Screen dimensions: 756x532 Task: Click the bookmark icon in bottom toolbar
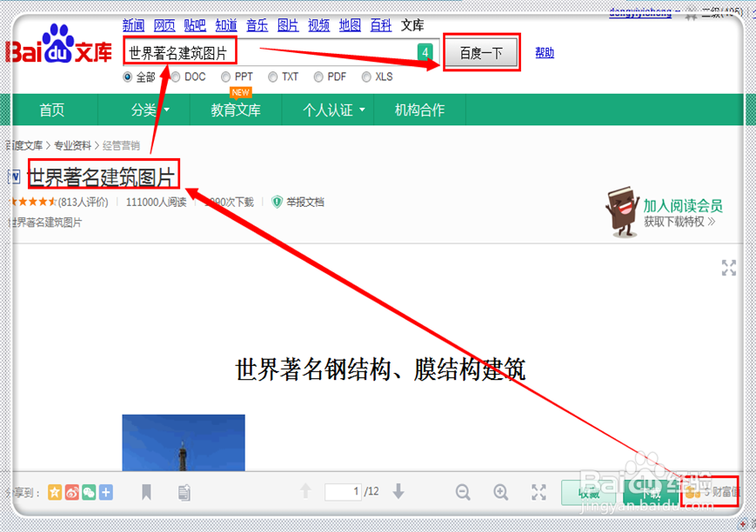pos(146,491)
